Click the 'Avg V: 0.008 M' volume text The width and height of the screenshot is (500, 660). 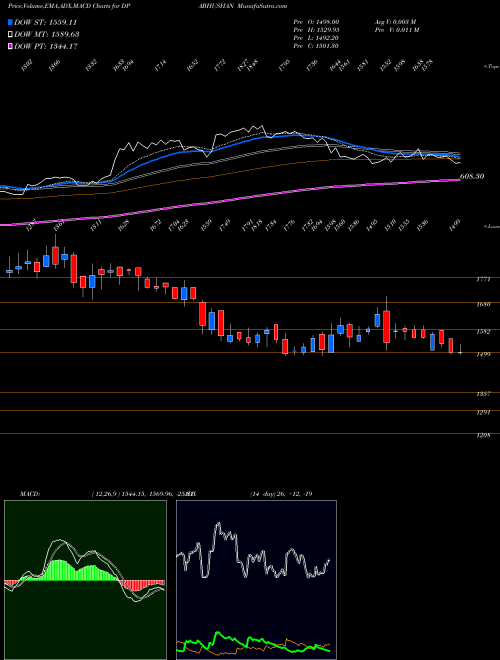[x=395, y=22]
